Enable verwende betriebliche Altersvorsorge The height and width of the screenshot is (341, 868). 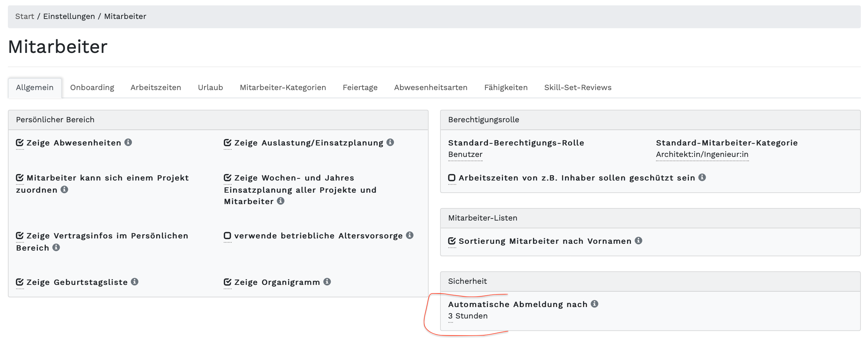point(227,236)
